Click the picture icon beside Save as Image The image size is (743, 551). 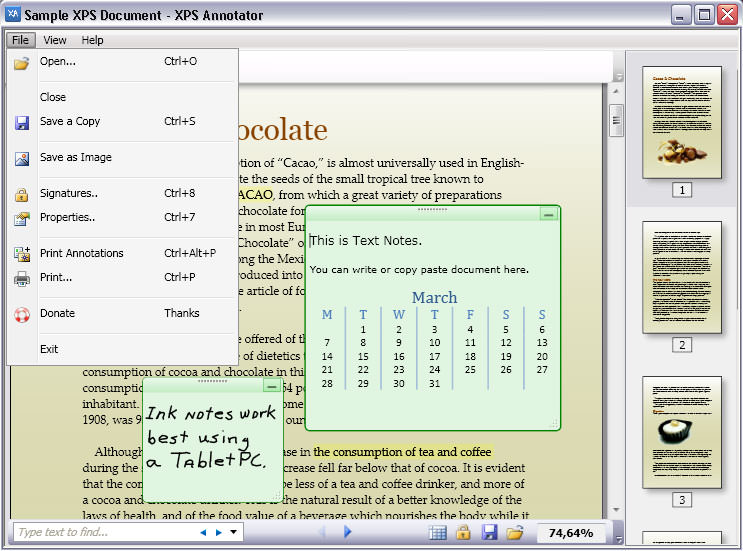coord(22,159)
